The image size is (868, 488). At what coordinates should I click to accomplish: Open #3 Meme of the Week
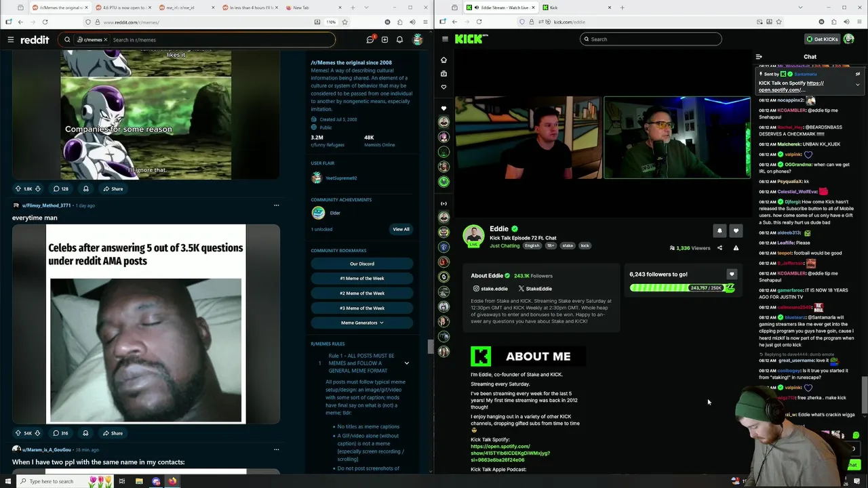click(x=361, y=308)
